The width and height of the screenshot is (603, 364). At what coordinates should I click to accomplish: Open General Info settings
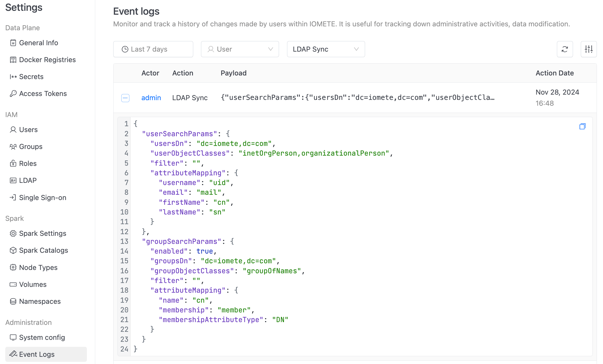click(38, 43)
